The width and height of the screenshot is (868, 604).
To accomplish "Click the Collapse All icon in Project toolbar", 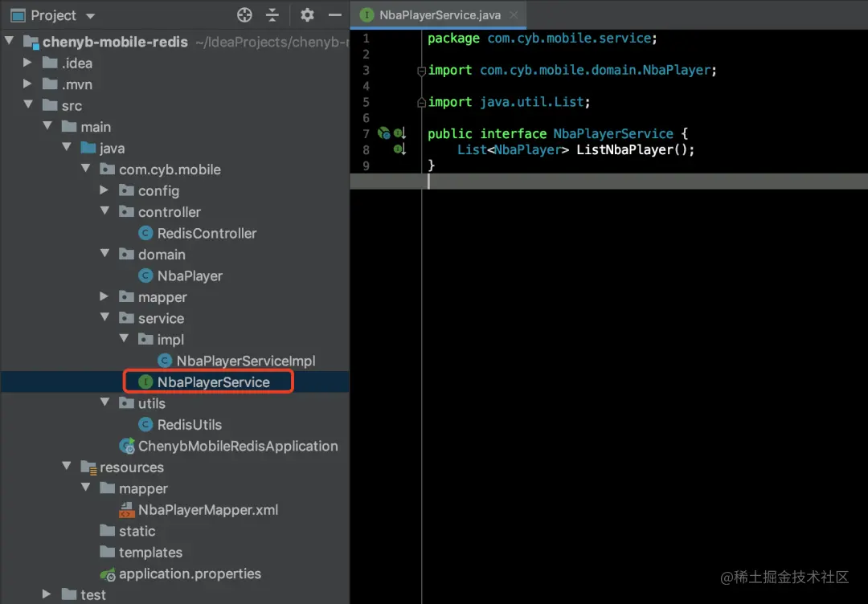I will [x=272, y=15].
